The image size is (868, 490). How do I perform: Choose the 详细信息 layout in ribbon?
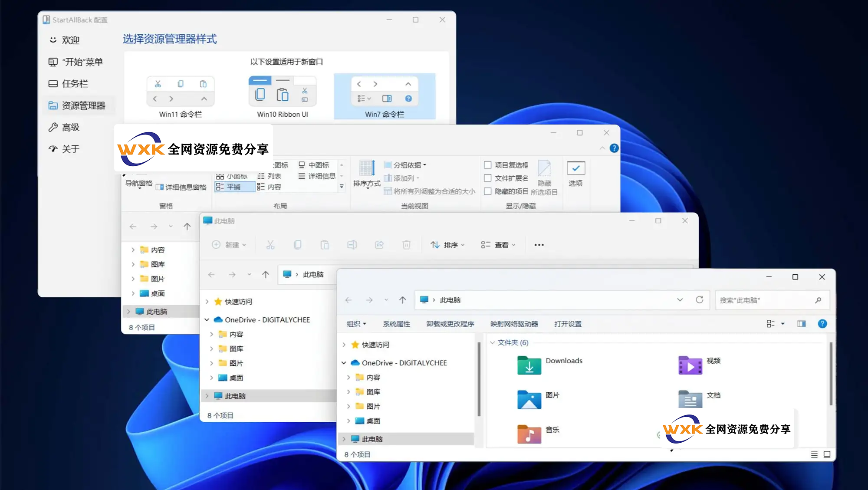tap(317, 176)
